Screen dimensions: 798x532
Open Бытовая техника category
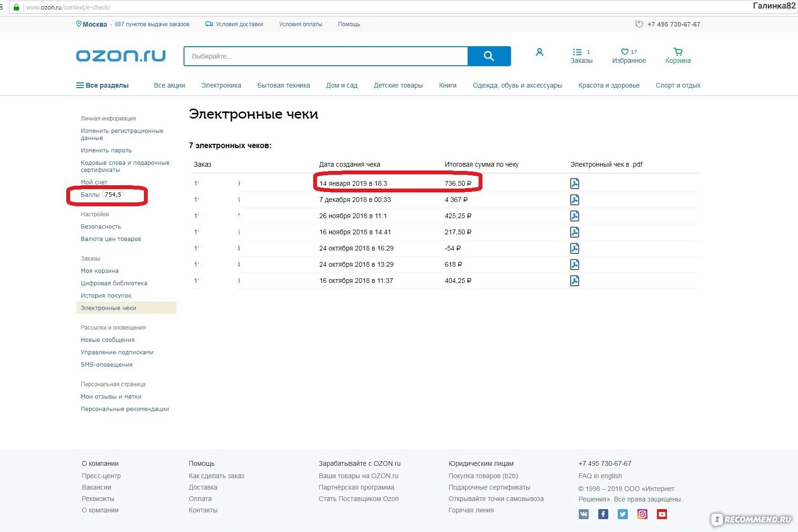pos(284,85)
